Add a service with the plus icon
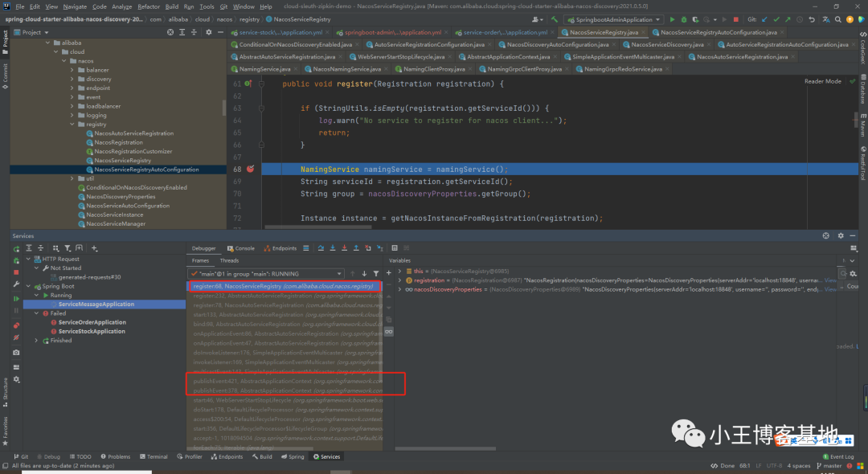 point(94,248)
